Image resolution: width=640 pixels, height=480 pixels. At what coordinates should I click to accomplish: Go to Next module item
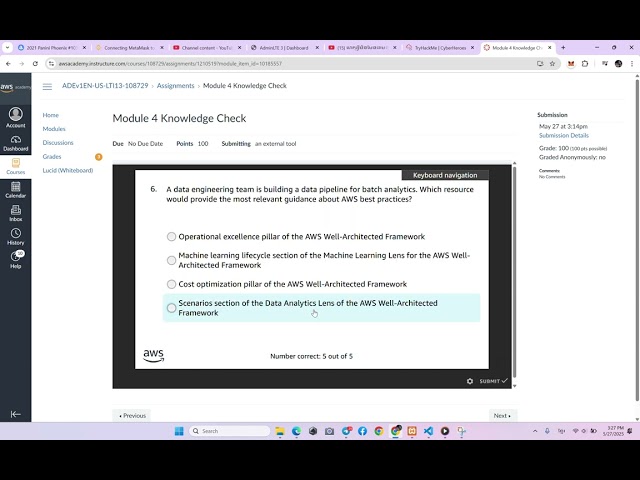click(502, 416)
